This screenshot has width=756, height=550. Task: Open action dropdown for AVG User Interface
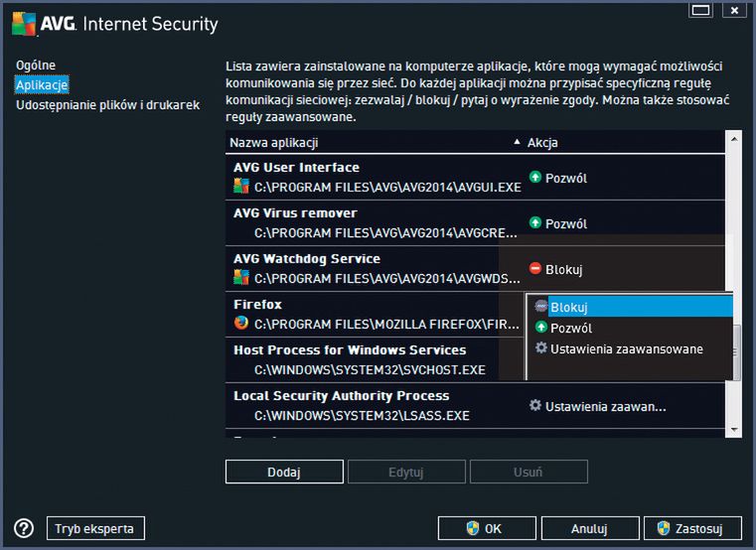tap(626, 178)
